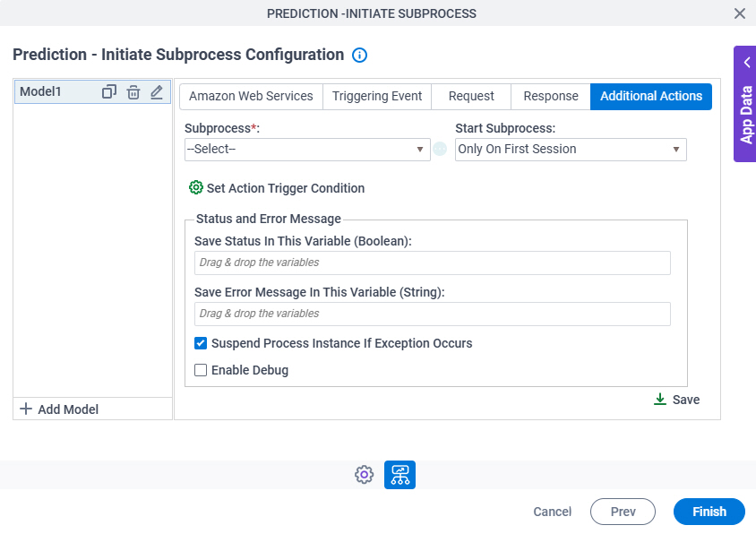Close the Prediction dialog window

coord(740,13)
